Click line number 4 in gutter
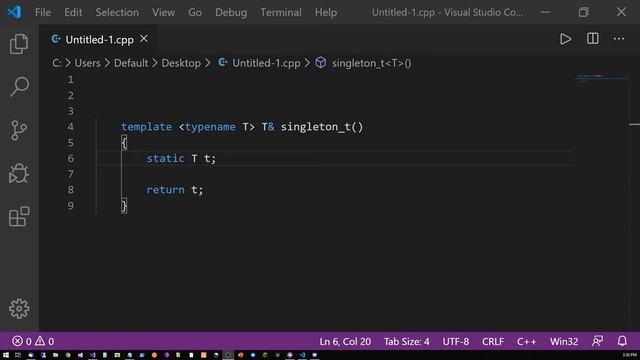This screenshot has width=640, height=360. click(71, 127)
